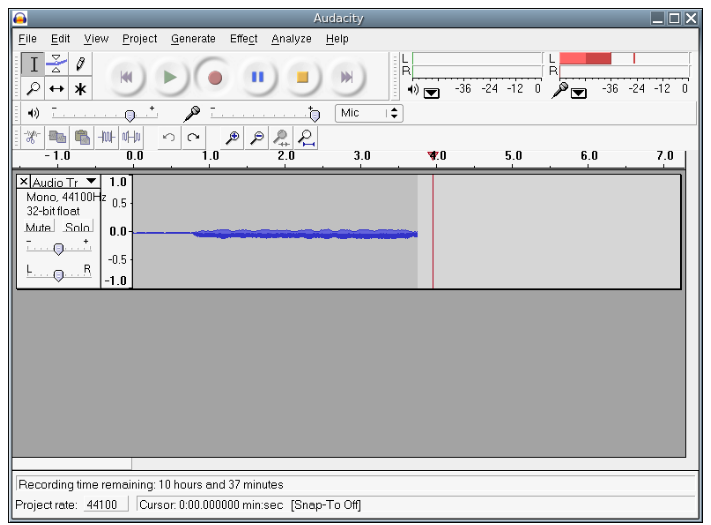
Task: Open the Analyze menu
Action: tap(291, 39)
